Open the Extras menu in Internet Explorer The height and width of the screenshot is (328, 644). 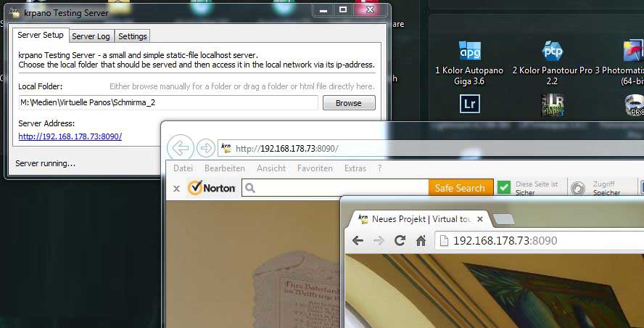355,168
